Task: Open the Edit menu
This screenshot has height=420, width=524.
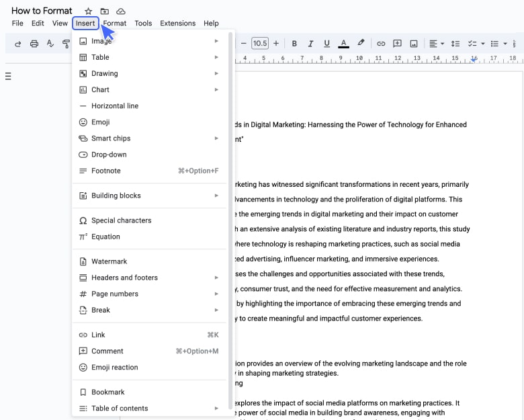Action: 38,24
